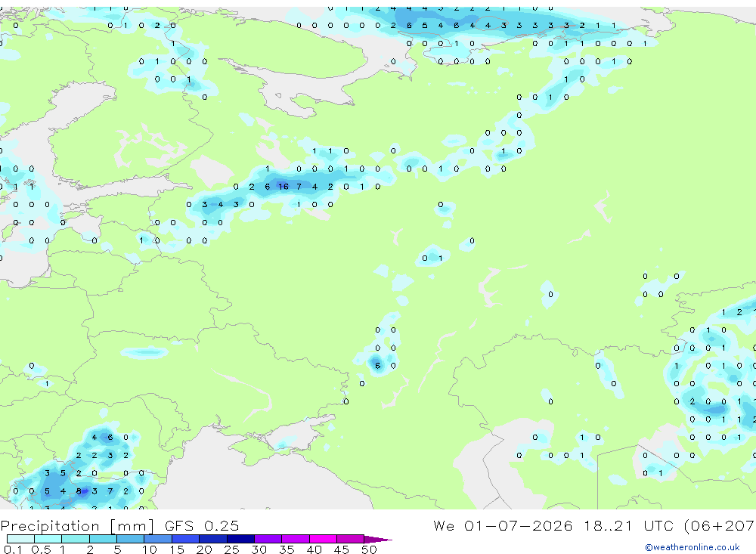Click the 1–2 mm legend color swatch
Viewport: 756px width, 554px height.
point(76,539)
